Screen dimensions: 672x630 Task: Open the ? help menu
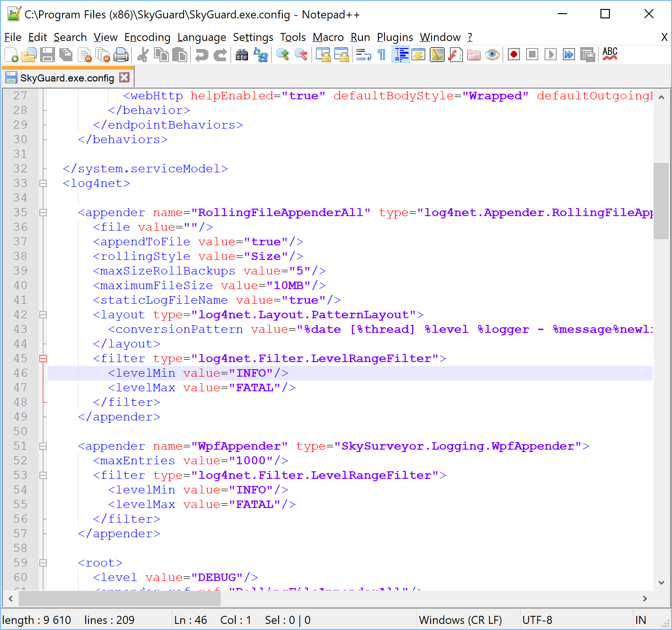point(470,37)
